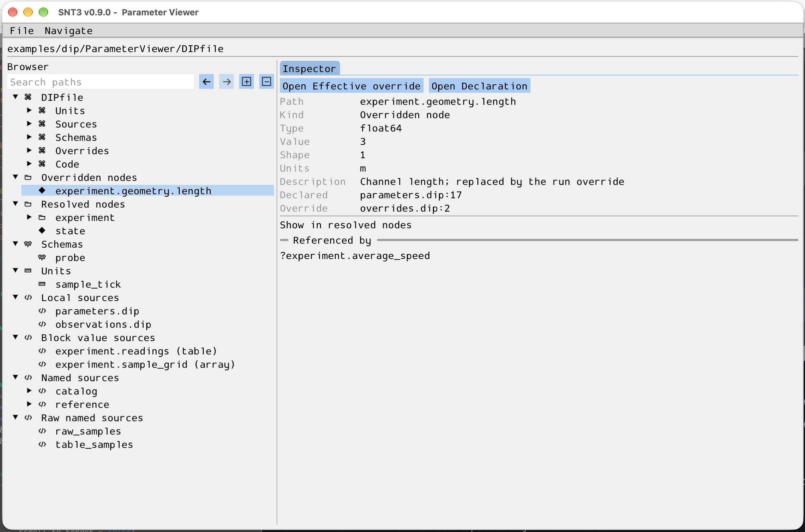Click the folder icon beside Resolved nodes

point(28,204)
